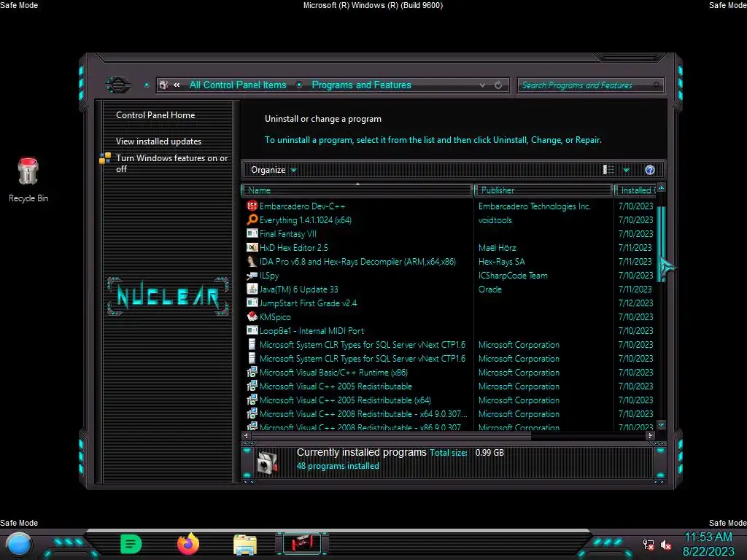Image resolution: width=747 pixels, height=560 pixels.
Task: Open the help question mark icon
Action: (x=649, y=170)
